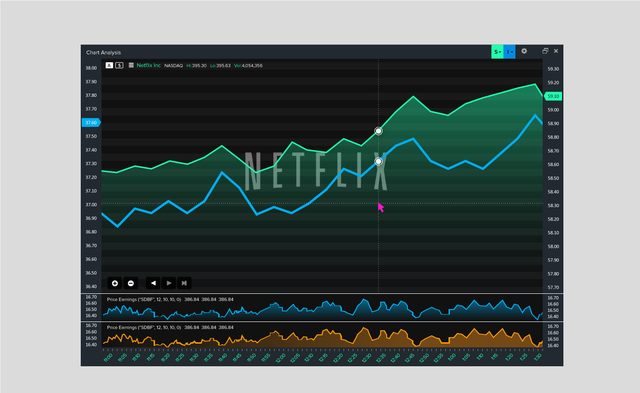640x393 pixels.
Task: Restore the Chart Analysis window
Action: click(545, 51)
